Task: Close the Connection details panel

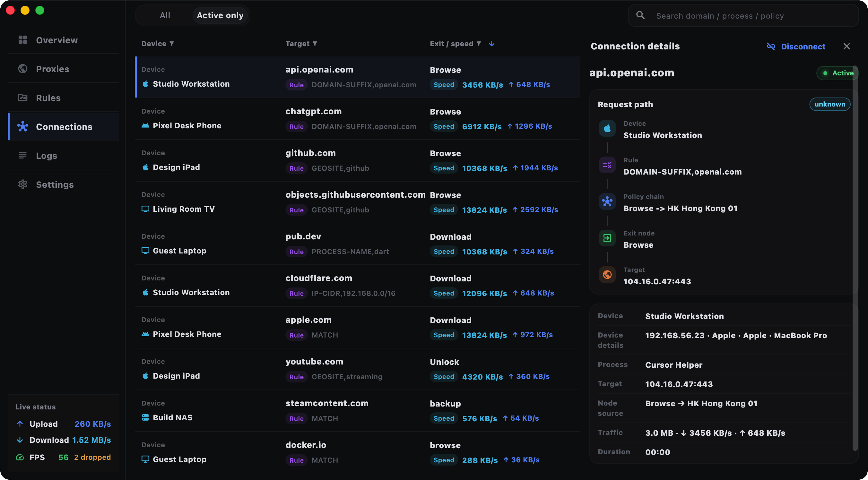Action: 846,46
